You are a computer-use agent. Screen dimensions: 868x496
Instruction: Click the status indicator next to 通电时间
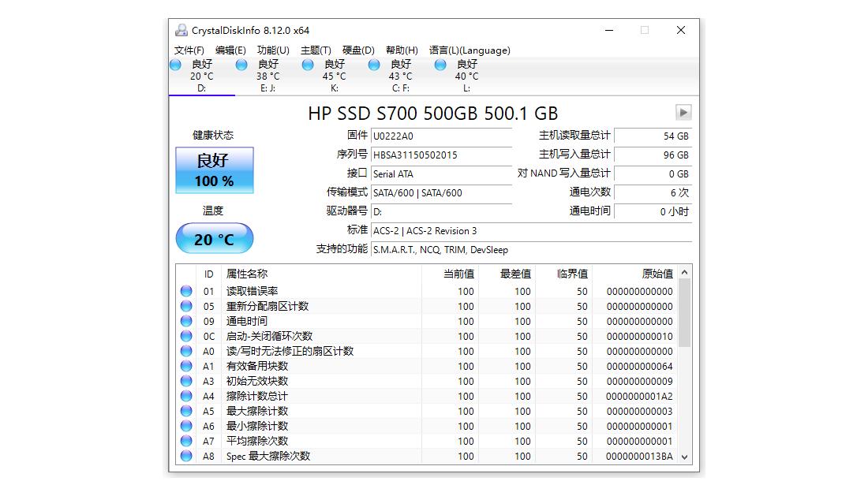tap(186, 321)
